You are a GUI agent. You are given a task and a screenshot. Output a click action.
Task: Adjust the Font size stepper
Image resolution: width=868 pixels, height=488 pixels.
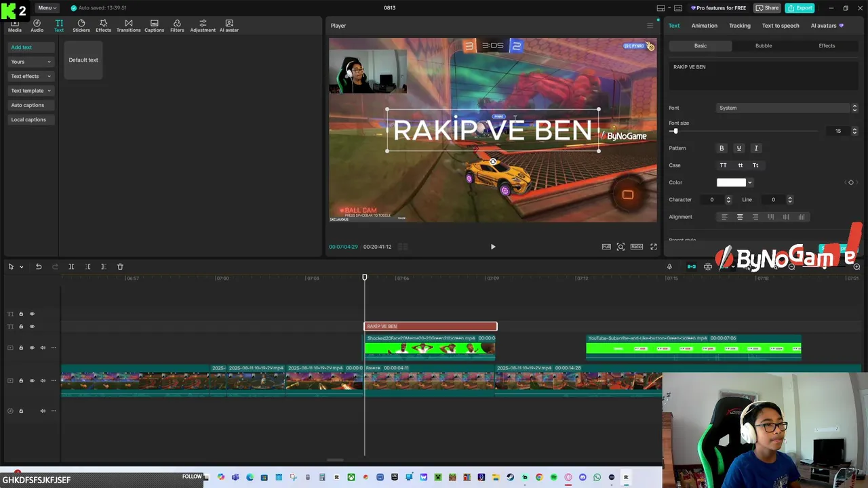tap(854, 131)
